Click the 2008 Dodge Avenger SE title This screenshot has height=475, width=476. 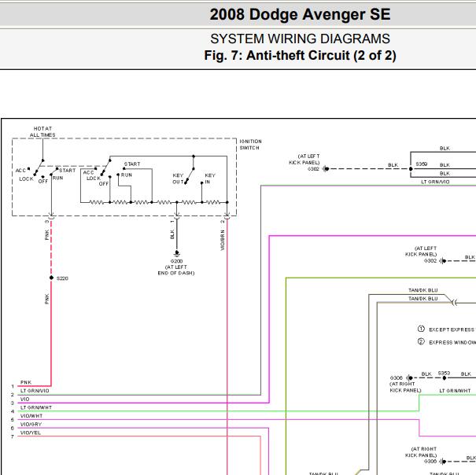coord(300,14)
